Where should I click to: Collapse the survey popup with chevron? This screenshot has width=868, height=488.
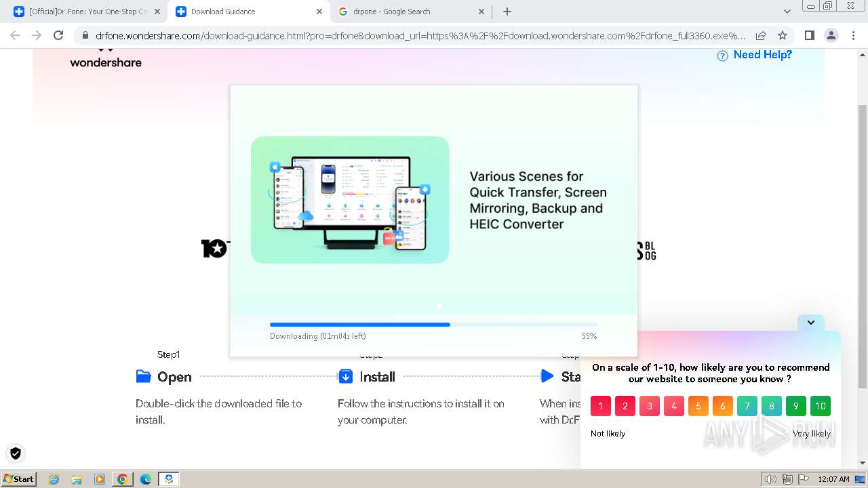pos(811,323)
